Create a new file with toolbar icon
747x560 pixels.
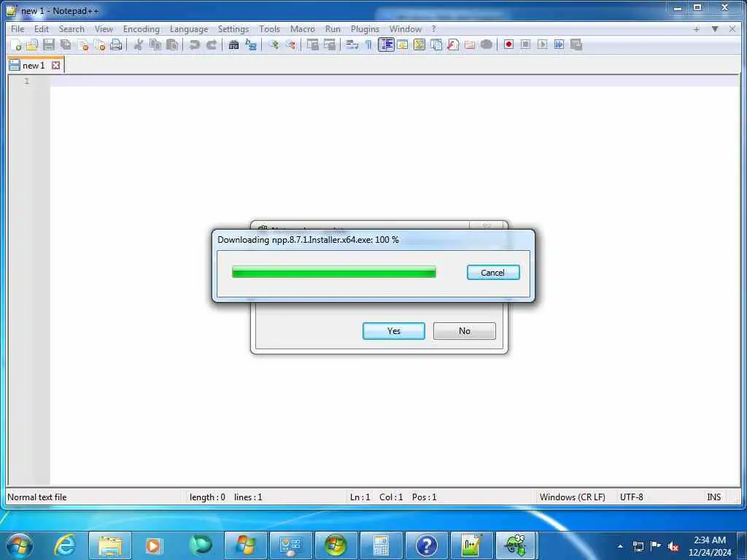tap(16, 44)
